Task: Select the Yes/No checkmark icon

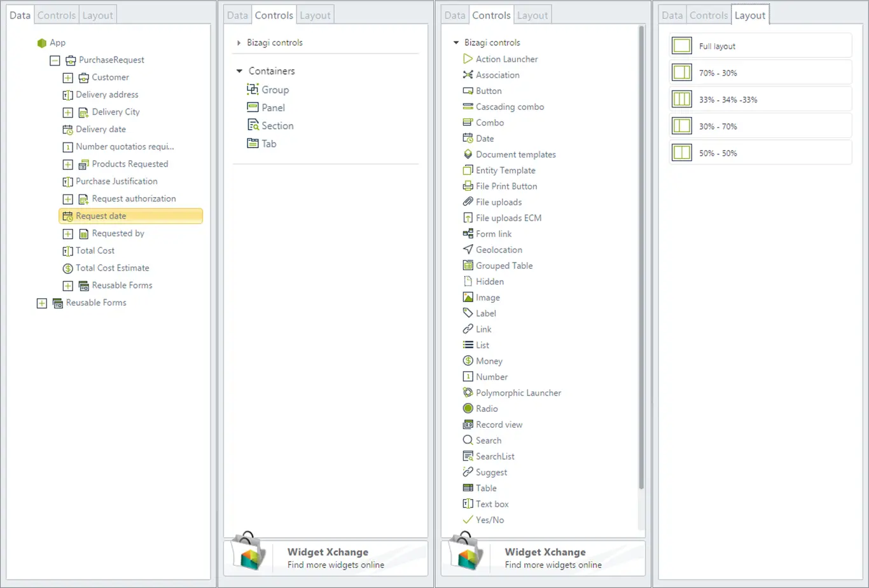Action: (x=468, y=520)
